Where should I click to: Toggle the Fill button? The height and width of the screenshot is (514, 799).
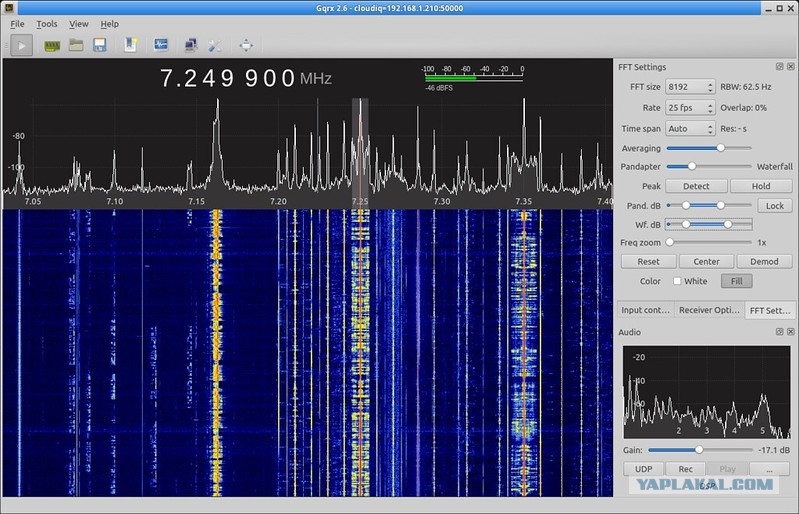coord(736,281)
